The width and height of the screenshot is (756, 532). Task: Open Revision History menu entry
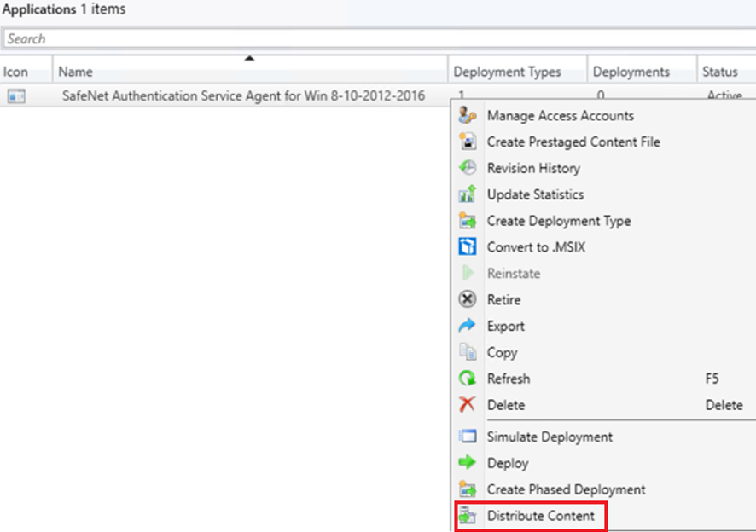pos(533,168)
